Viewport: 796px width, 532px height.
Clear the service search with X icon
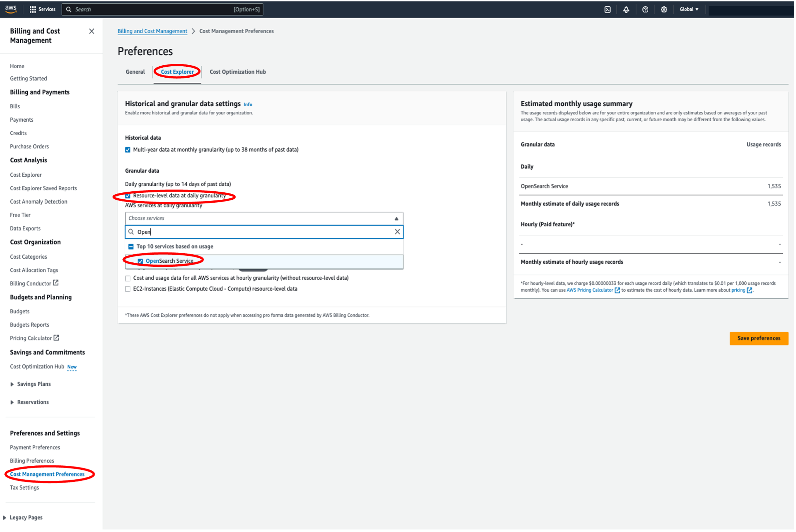(x=397, y=232)
